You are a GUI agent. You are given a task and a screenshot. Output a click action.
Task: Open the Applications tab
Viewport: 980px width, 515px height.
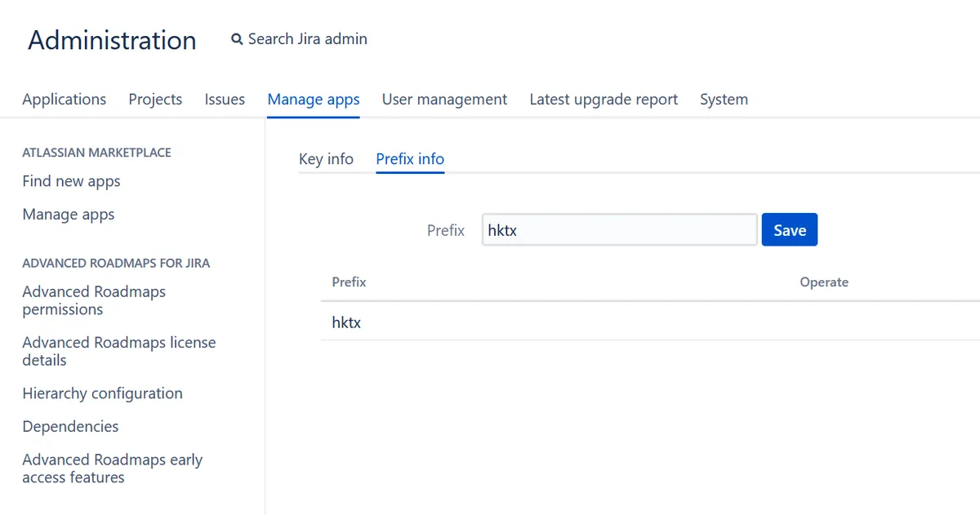click(x=65, y=100)
